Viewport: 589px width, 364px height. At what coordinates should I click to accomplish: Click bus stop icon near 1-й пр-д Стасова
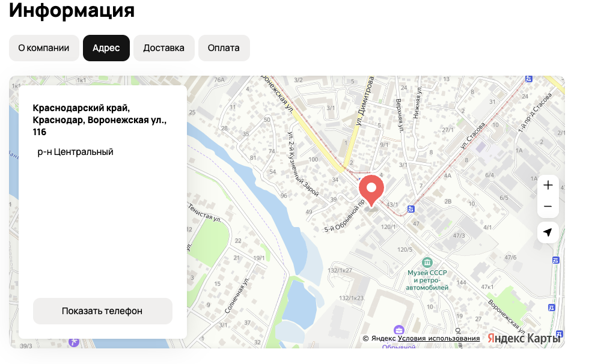coord(528,79)
